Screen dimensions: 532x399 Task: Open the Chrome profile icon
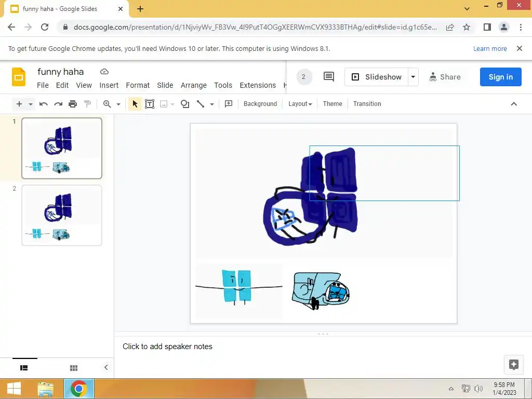click(x=504, y=27)
